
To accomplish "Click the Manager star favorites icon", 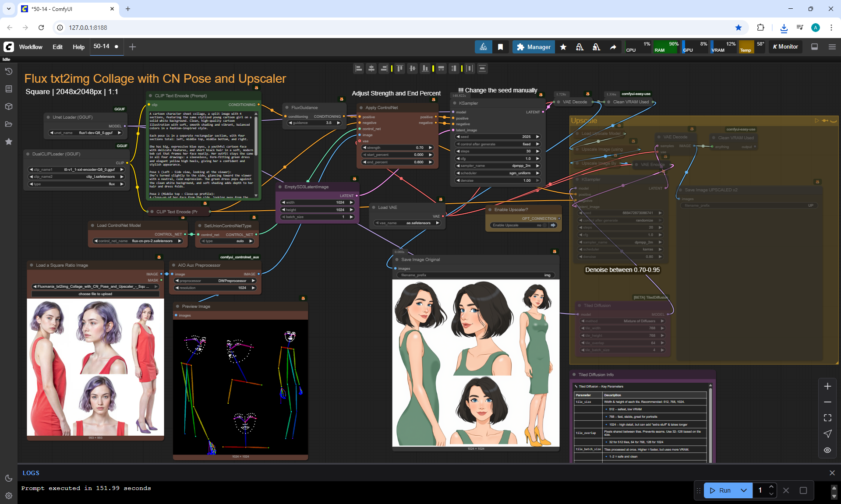I will (x=563, y=47).
